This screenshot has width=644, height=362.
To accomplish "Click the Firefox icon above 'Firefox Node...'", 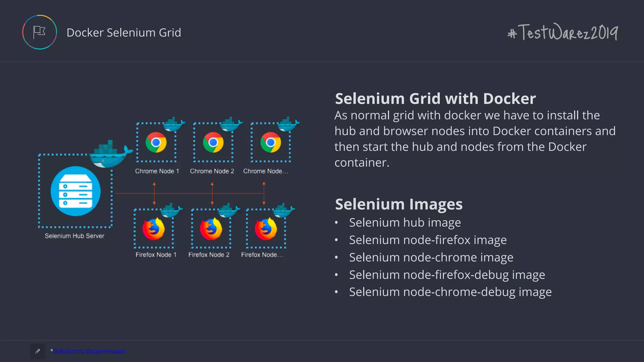I will pyautogui.click(x=266, y=229).
